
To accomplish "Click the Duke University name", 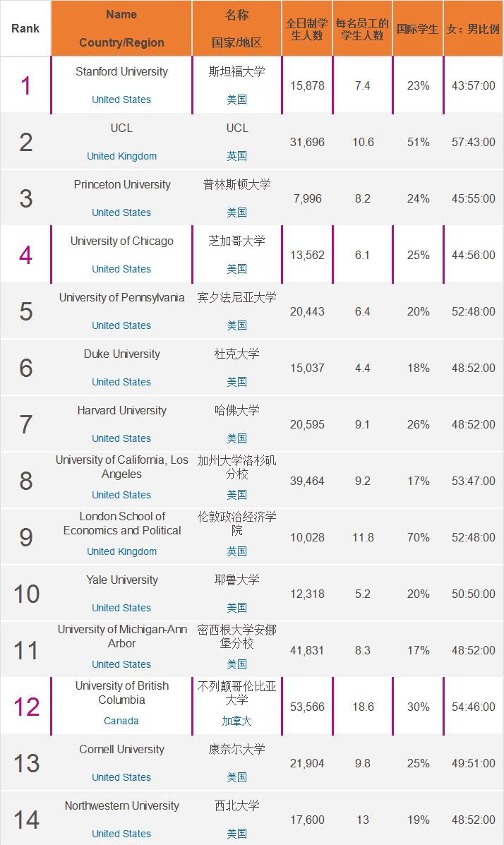I will coord(121,354).
